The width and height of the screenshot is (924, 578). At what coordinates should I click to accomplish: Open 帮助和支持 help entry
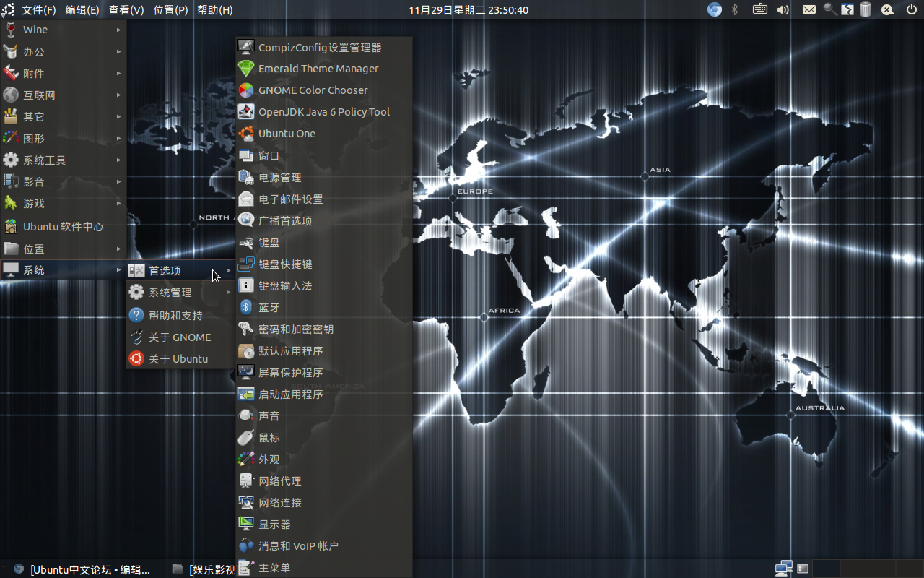180,316
